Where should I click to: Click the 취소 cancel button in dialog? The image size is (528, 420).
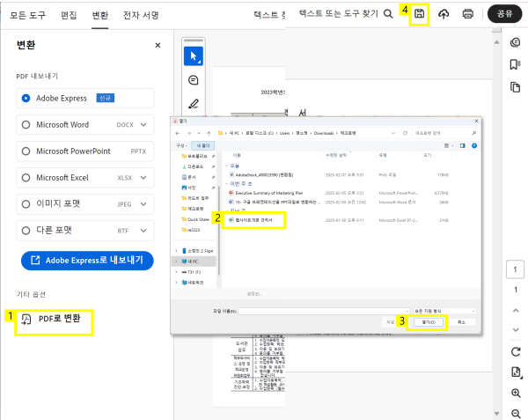461,322
